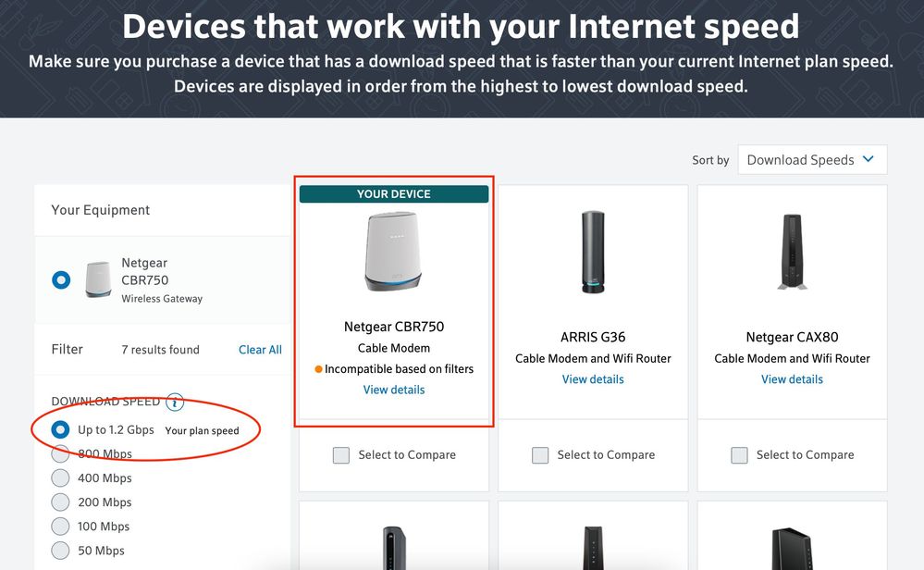Clear All filters link
Screen dimensions: 924x570
pos(260,350)
